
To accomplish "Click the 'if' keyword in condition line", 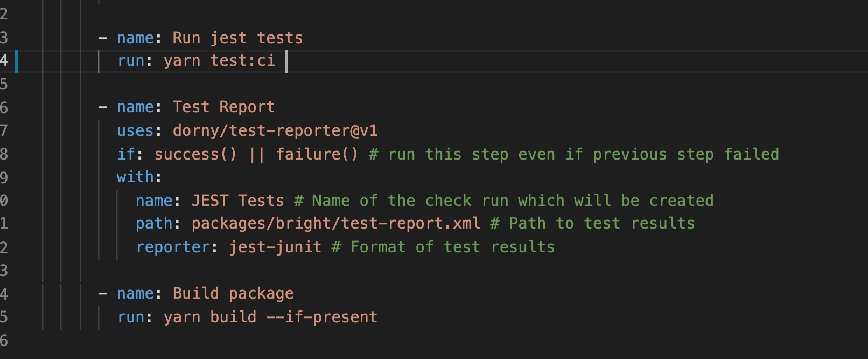I will click(126, 154).
